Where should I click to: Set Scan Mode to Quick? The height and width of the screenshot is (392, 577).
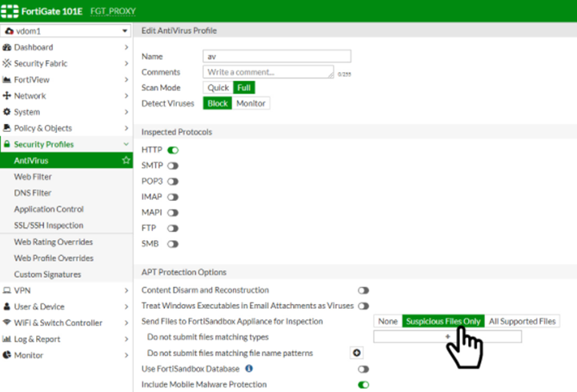tap(217, 88)
